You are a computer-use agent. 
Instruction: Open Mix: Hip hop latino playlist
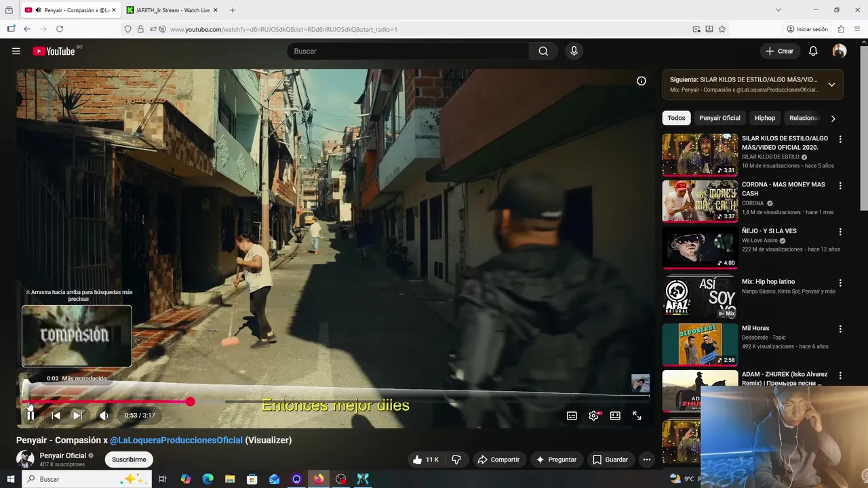coord(768,281)
